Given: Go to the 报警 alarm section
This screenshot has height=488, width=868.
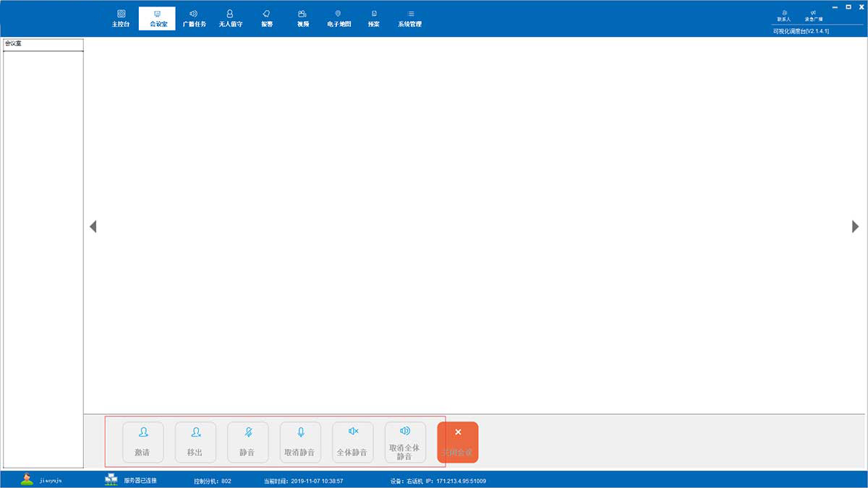Looking at the screenshot, I should click(267, 18).
